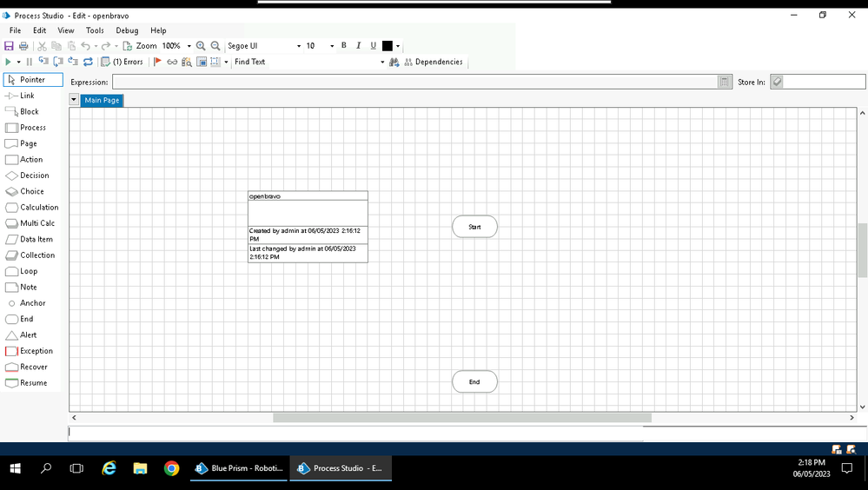The width and height of the screenshot is (868, 490).
Task: Open the find process data icon
Action: (x=187, y=62)
